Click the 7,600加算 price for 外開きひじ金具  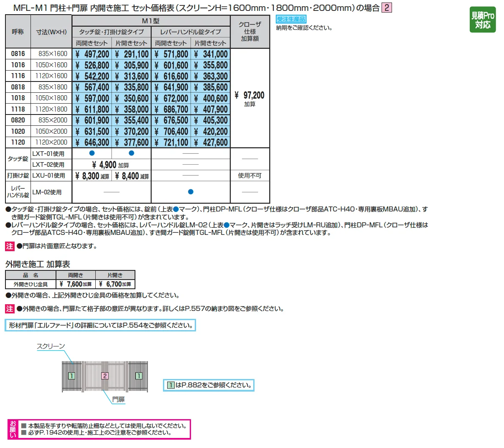pyautogui.click(x=76, y=284)
